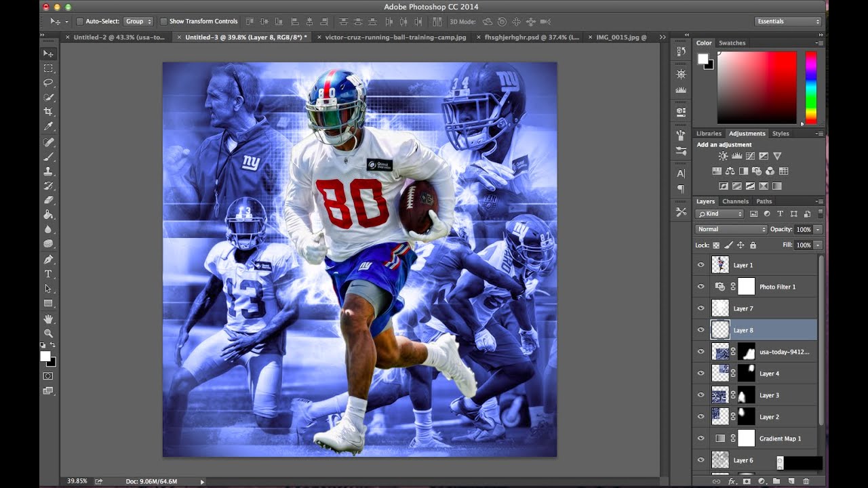The width and height of the screenshot is (868, 488).
Task: Click the foreground color swatch in toolbox
Action: [45, 356]
